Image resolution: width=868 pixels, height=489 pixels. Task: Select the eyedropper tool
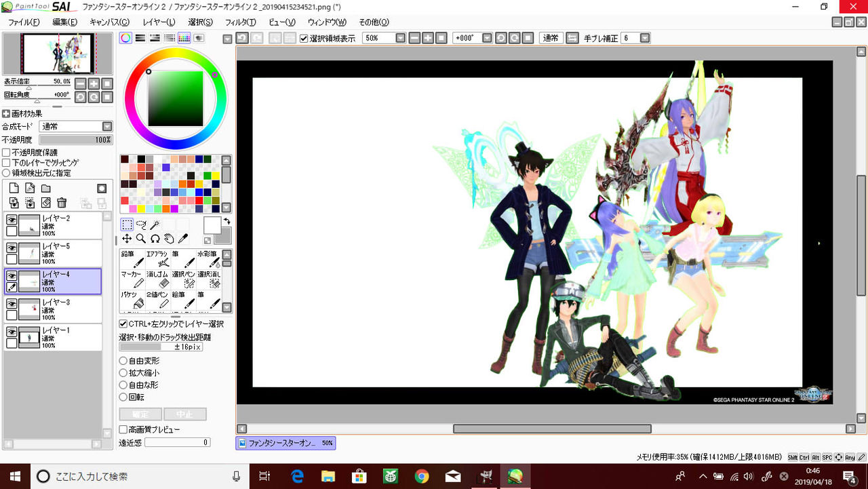[182, 239]
